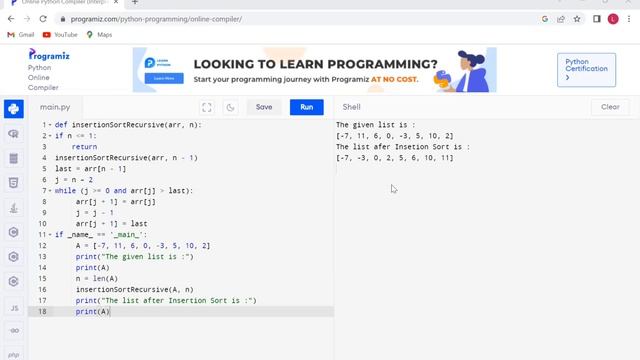Open the PHP compiler icon in sidebar
Image resolution: width=640 pixels, height=360 pixels.
coord(13,355)
